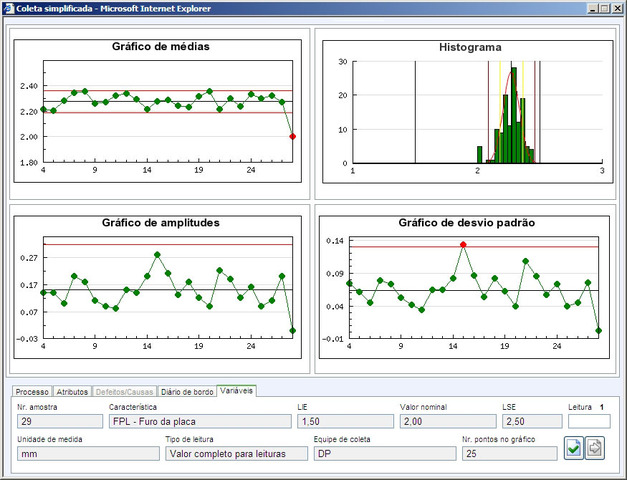
Task: Select the Variáveis tab
Action: pos(236,391)
